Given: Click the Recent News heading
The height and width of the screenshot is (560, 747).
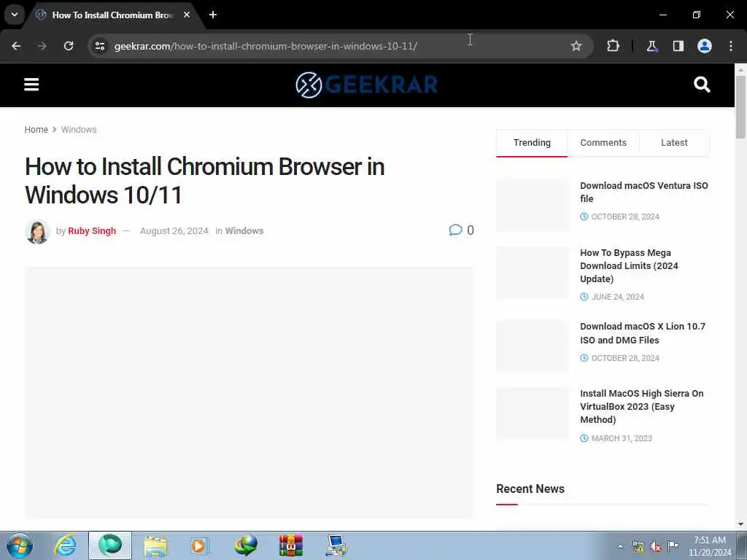Looking at the screenshot, I should 530,489.
